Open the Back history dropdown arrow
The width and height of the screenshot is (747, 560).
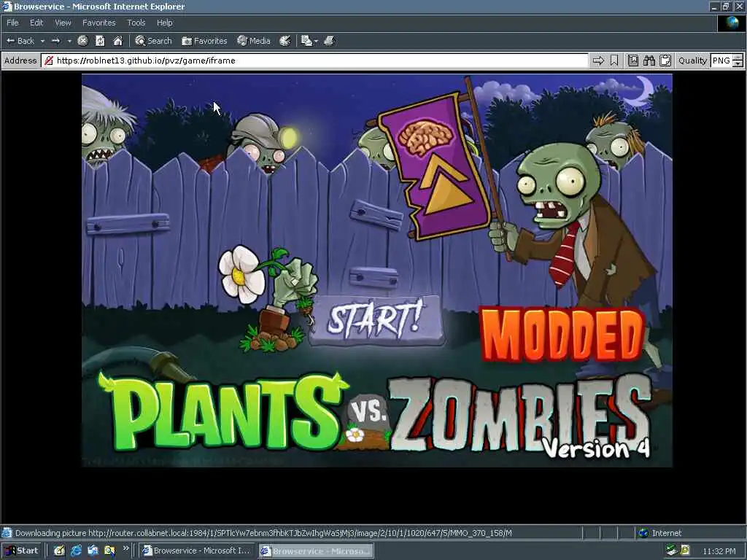click(x=42, y=42)
